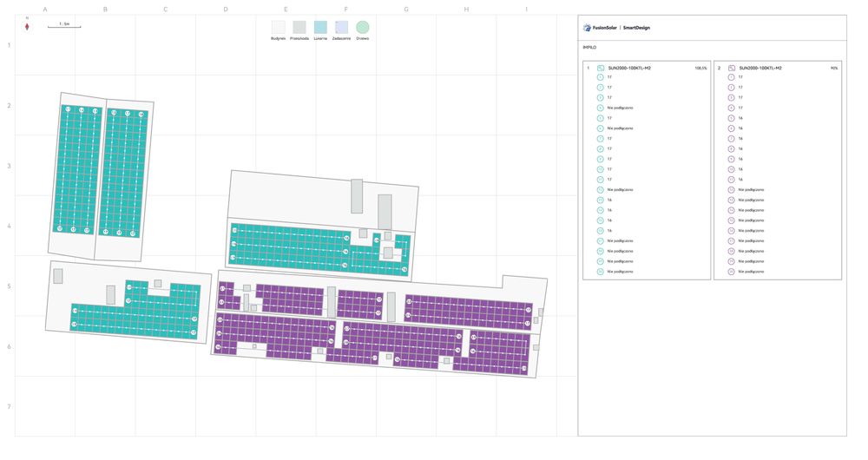
Task: Click string 20 circle under inverter 1
Action: point(600,272)
